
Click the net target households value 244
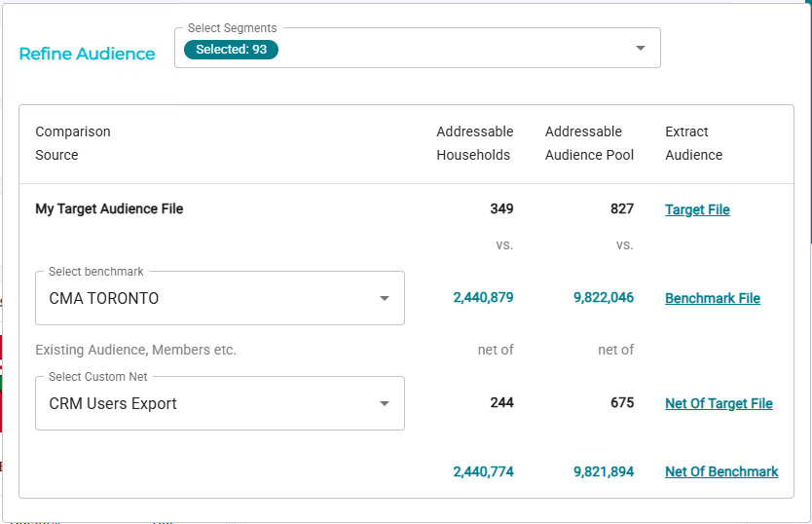(501, 403)
